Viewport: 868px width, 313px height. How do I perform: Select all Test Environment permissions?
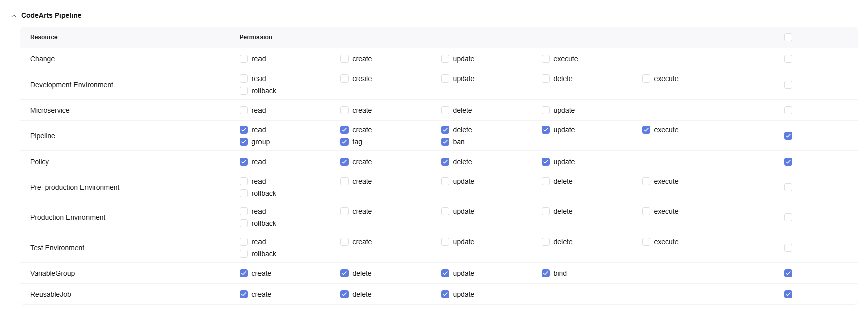pyautogui.click(x=788, y=248)
